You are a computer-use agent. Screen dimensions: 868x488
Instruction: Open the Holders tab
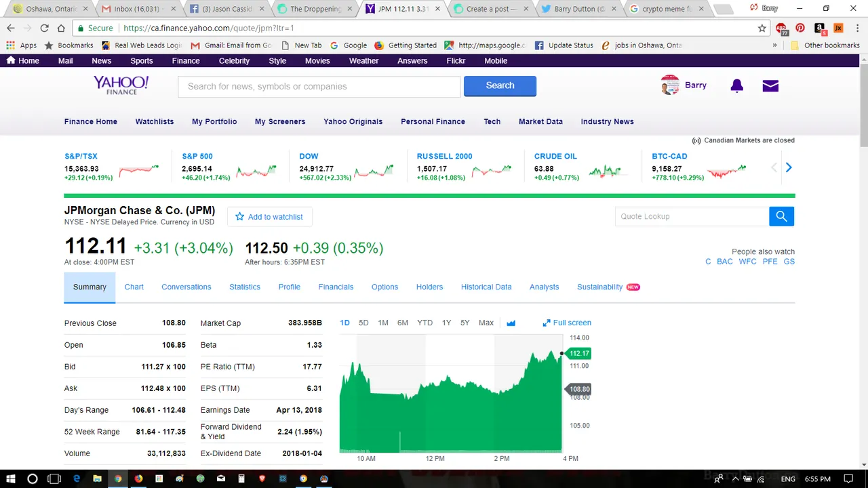click(429, 287)
